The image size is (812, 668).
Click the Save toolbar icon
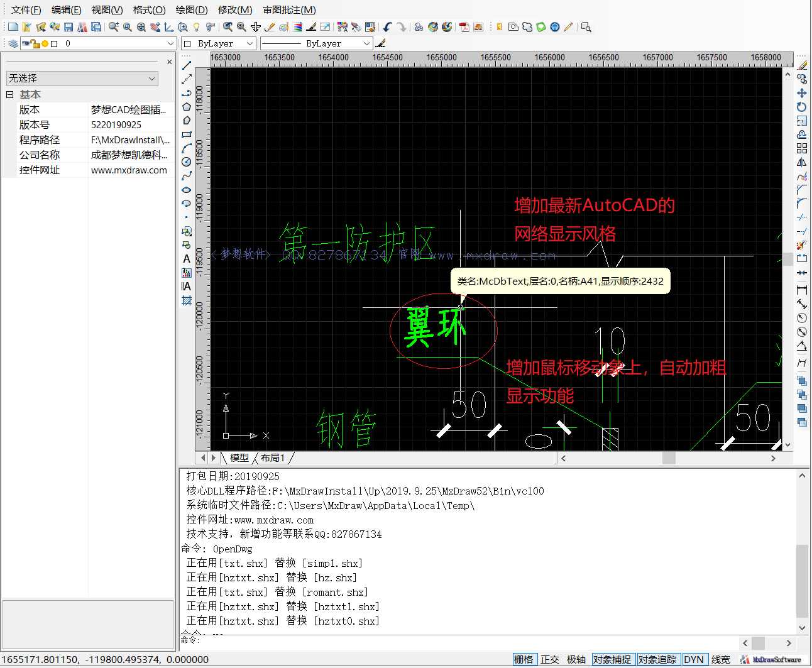click(69, 27)
